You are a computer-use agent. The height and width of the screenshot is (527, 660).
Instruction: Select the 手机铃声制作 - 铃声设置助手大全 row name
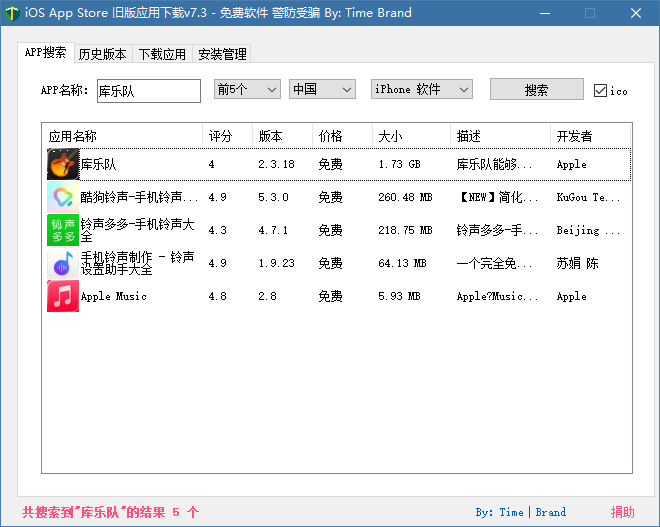(137, 263)
